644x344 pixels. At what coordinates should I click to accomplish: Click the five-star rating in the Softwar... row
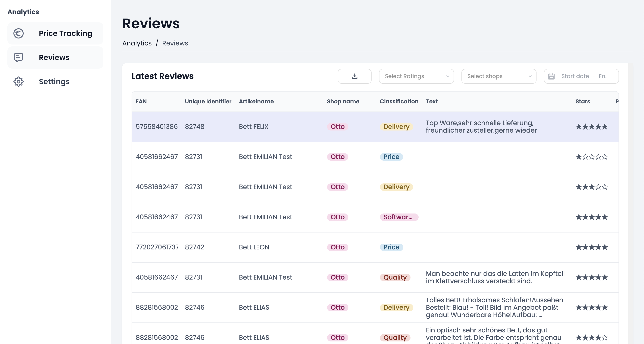point(591,217)
